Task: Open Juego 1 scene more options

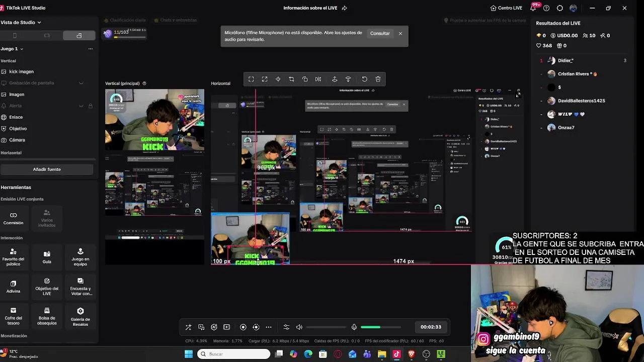Action: 91,49
